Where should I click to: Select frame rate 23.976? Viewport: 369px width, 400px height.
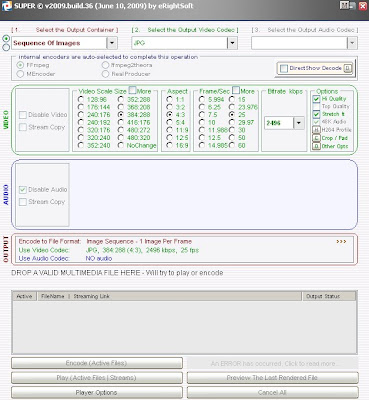pos(232,107)
